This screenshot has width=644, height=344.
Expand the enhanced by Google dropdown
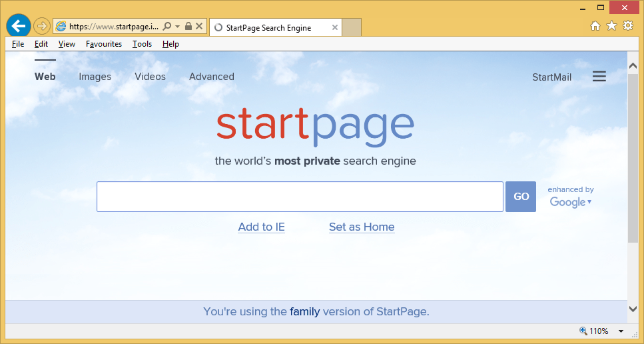click(x=571, y=197)
